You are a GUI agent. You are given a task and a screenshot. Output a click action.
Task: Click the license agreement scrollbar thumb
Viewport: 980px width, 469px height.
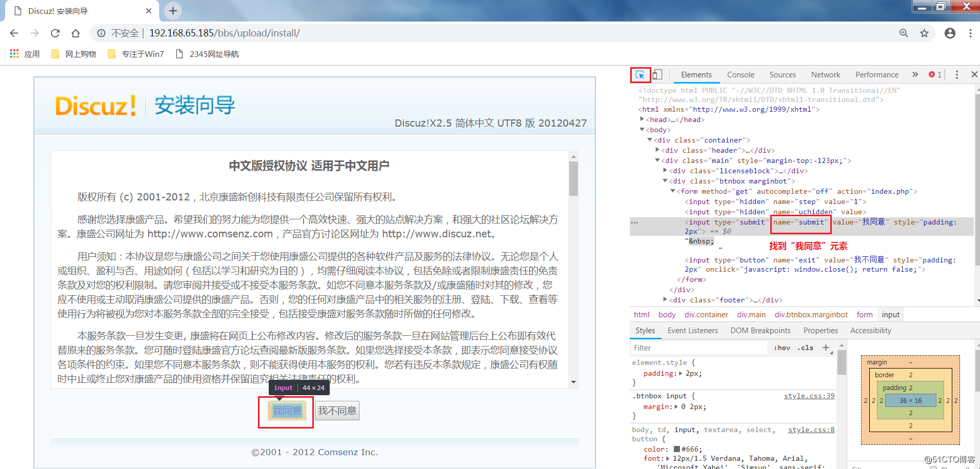click(573, 178)
